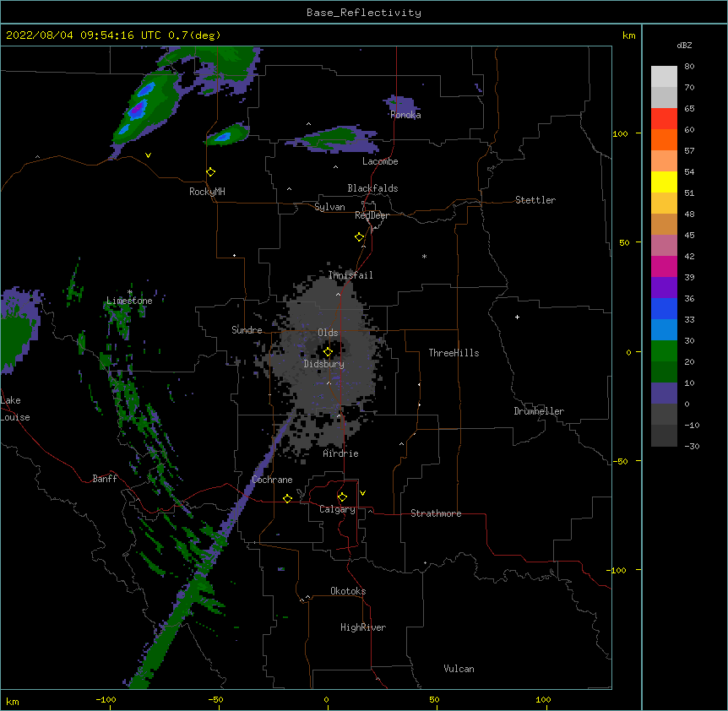This screenshot has width=728, height=711.
Task: Click the Didsbury town label
Action: click(x=324, y=364)
